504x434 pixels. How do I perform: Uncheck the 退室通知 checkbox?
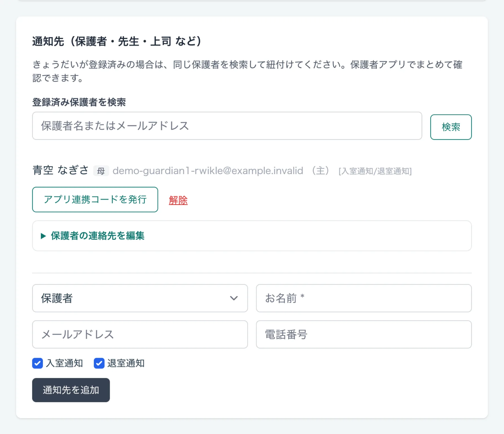click(99, 363)
